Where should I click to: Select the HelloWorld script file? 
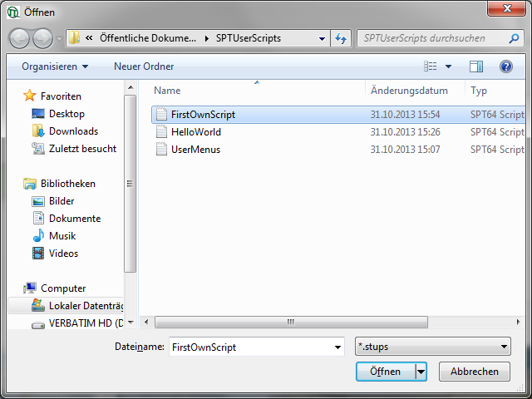coord(195,132)
